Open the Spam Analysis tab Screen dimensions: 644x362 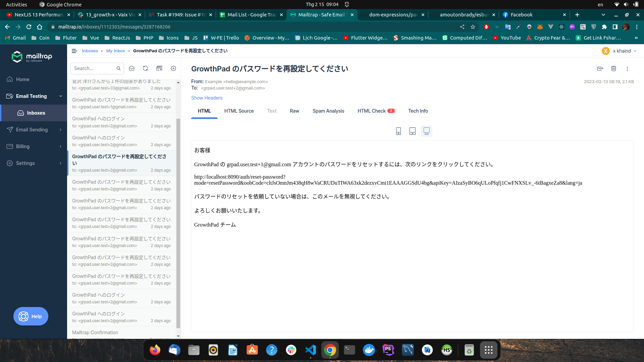click(x=328, y=111)
